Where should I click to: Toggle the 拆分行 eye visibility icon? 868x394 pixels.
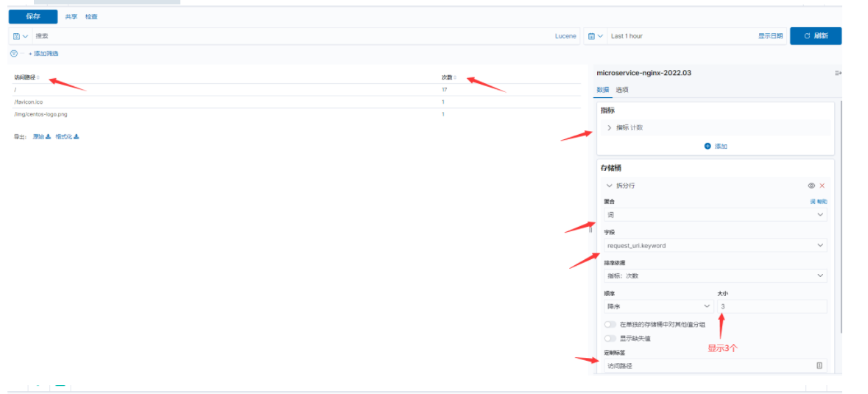(x=811, y=186)
